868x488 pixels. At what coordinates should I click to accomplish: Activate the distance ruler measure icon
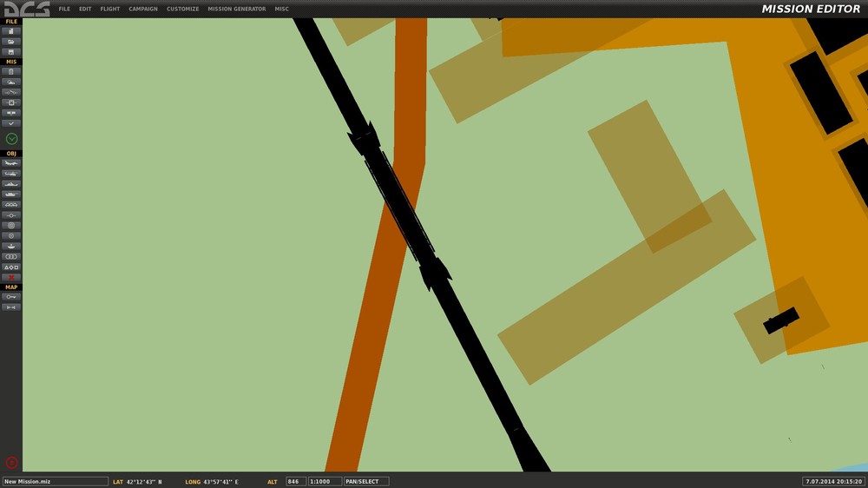coord(11,307)
